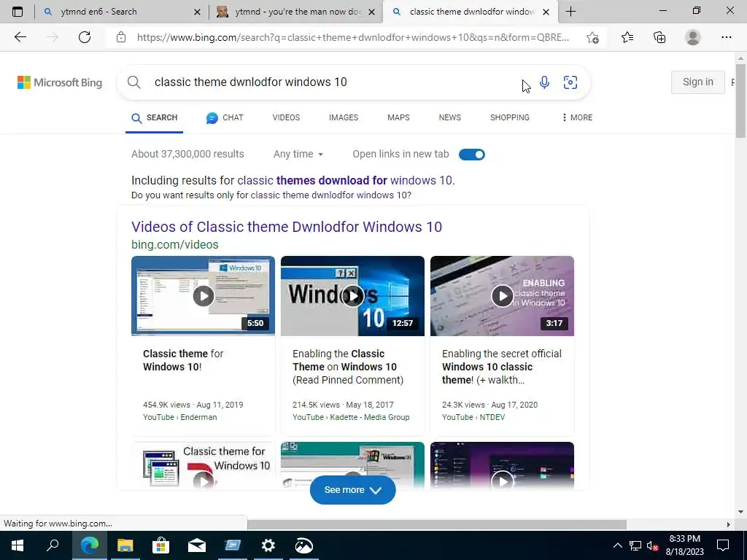This screenshot has height=560, width=747.
Task: Open second-row Classic theme for Windows 10 thumbnail
Action: (203, 466)
